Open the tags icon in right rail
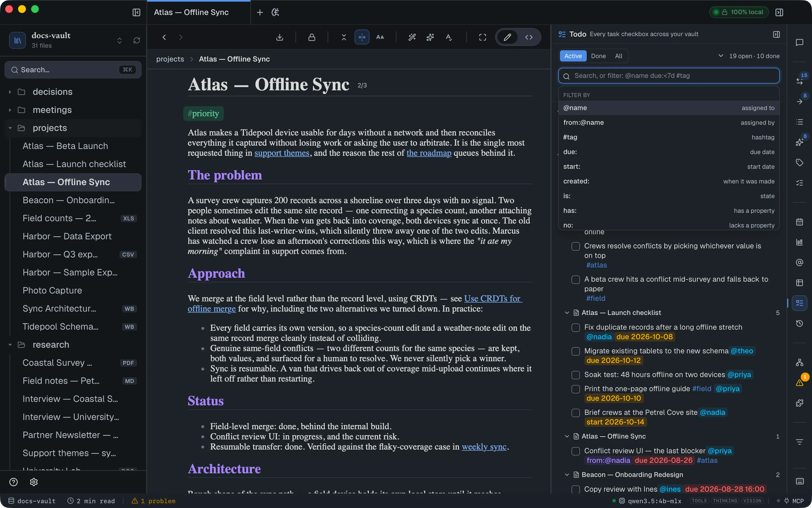Viewport: 812px width, 508px height. coord(800,163)
